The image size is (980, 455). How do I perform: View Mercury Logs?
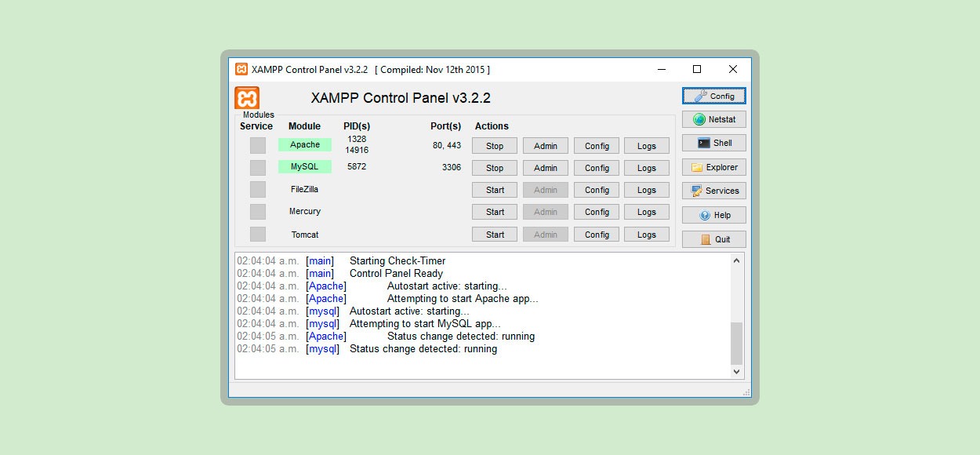click(x=647, y=212)
